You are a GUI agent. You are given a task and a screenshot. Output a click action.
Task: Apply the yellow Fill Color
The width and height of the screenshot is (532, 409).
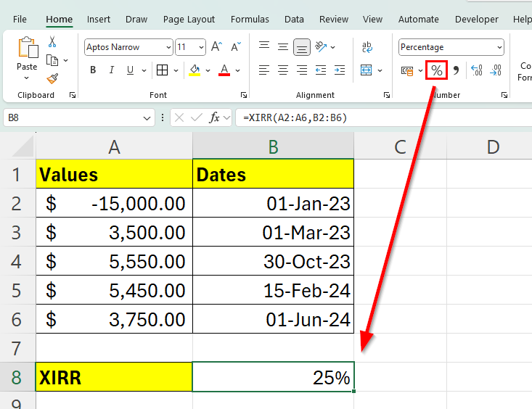194,70
